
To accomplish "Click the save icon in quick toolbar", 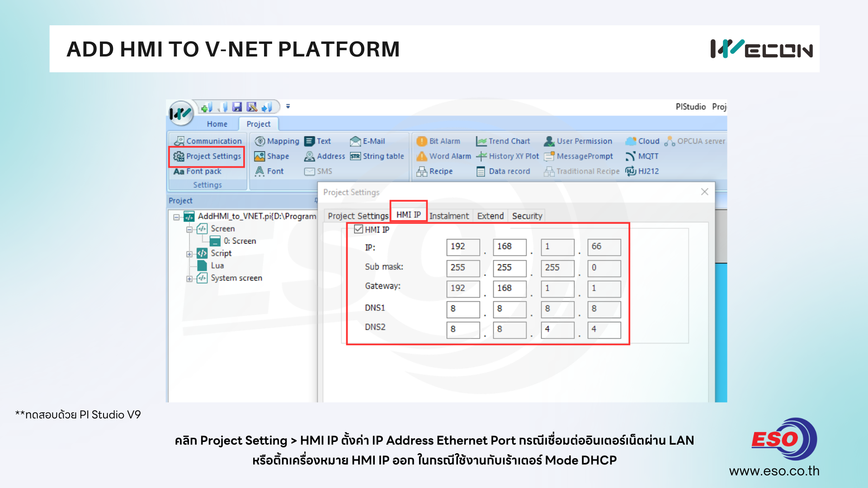I will tap(237, 107).
